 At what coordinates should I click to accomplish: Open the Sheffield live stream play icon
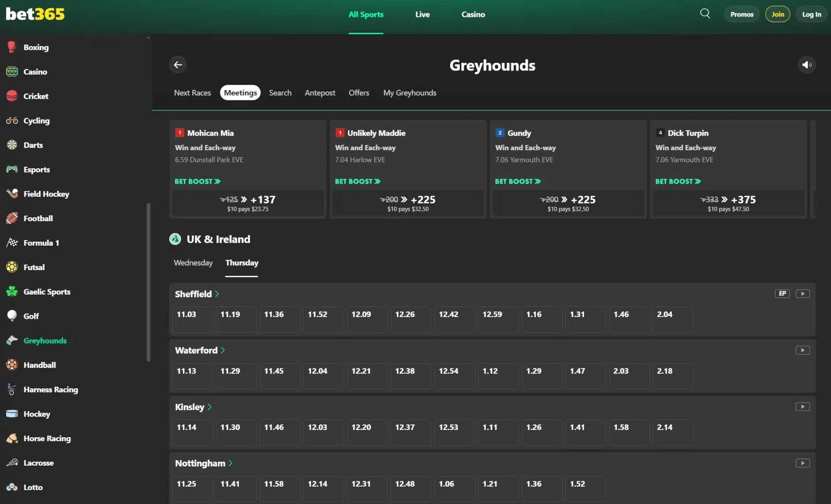tap(802, 294)
